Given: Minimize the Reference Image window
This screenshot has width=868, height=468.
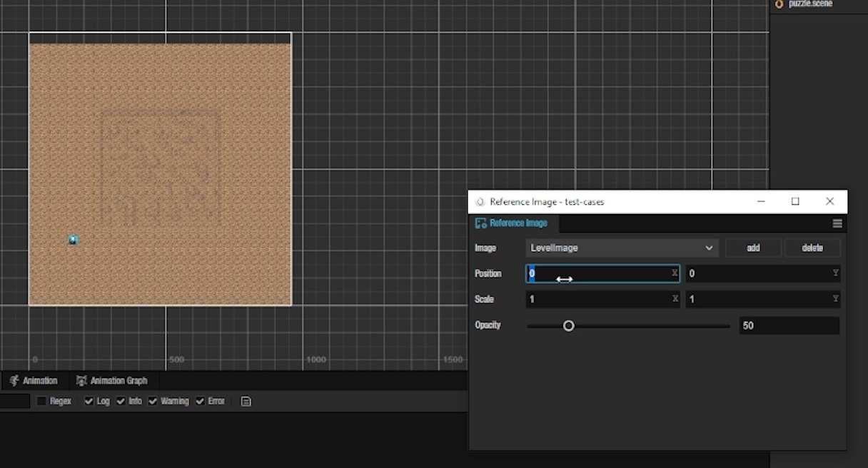Looking at the screenshot, I should click(x=761, y=202).
